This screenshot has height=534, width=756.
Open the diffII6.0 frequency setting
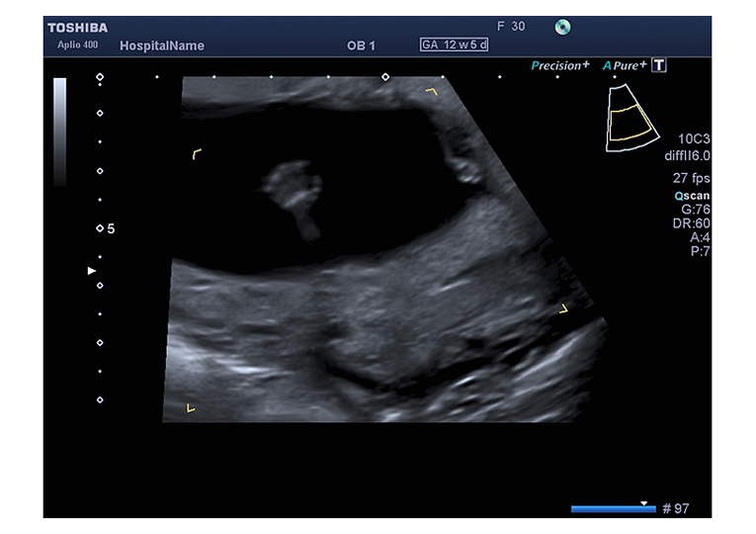(687, 155)
